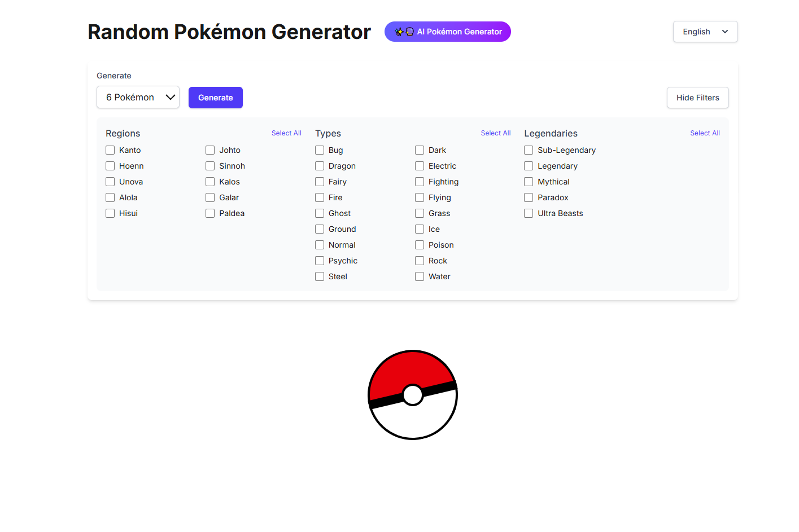Enable the Sinnoh region filter

click(x=210, y=166)
